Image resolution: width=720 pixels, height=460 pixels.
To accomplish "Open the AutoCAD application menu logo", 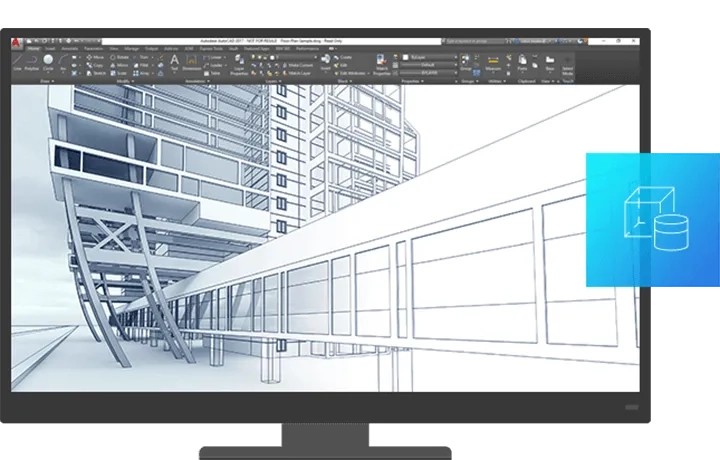I will pyautogui.click(x=17, y=41).
